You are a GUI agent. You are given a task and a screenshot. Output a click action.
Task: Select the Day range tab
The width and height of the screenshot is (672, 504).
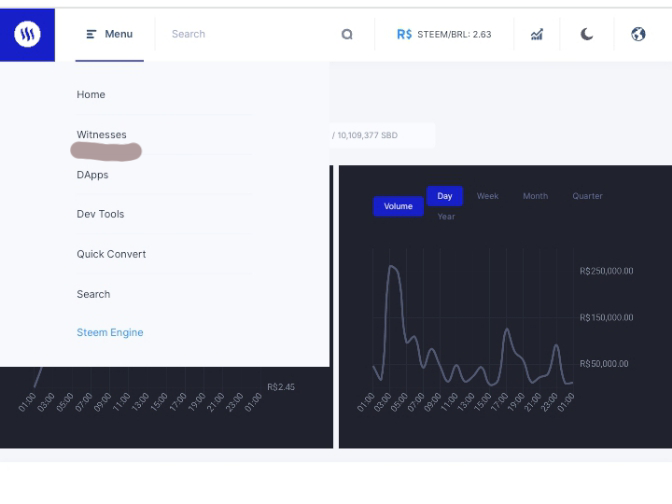pyautogui.click(x=445, y=196)
